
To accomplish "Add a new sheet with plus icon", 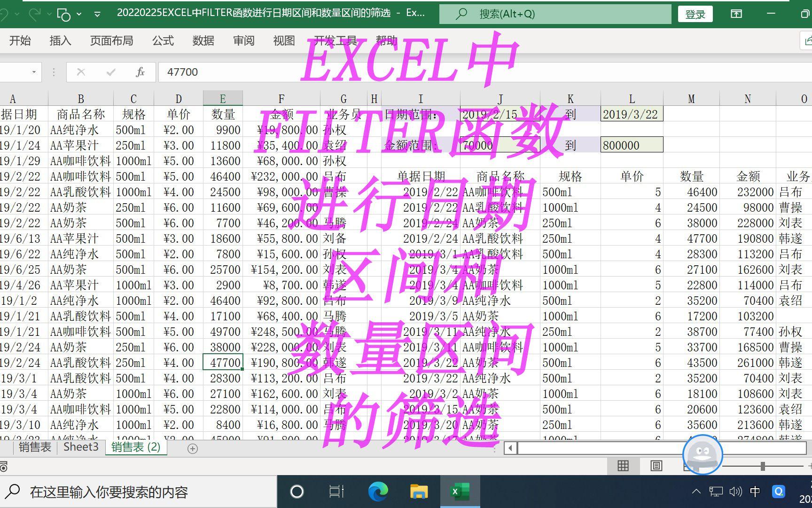I will pos(192,449).
